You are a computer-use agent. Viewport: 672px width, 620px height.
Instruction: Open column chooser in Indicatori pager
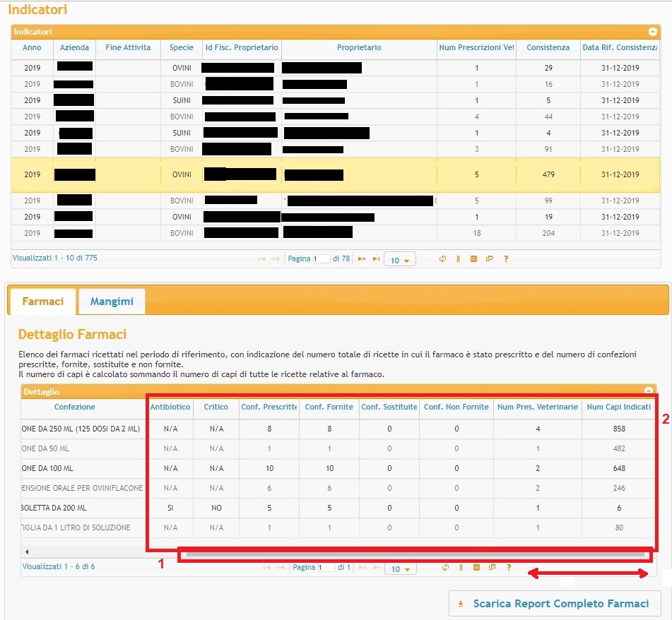pos(458,258)
